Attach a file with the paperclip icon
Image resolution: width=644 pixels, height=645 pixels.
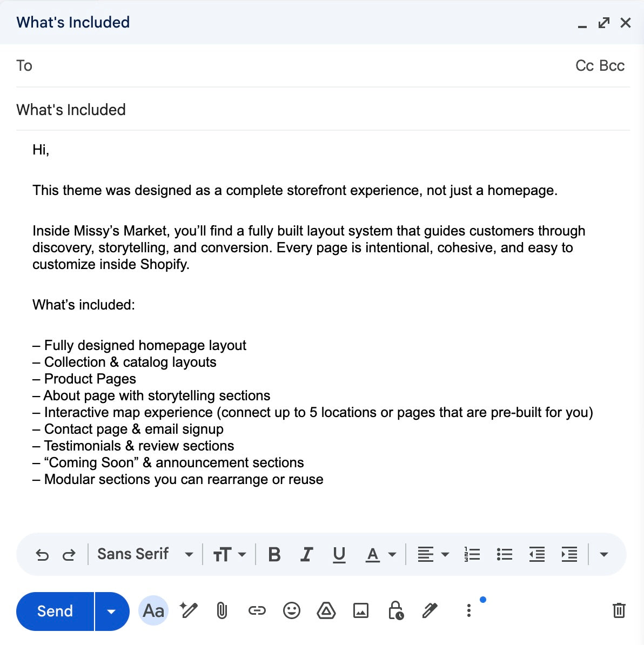coord(222,611)
